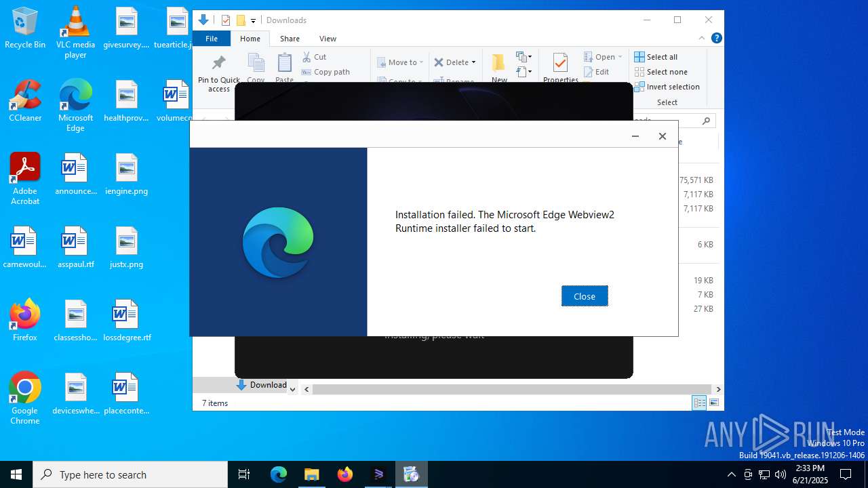Select deviceswhe... file on desktop
Viewport: 868px width, 488px height.
click(x=75, y=394)
